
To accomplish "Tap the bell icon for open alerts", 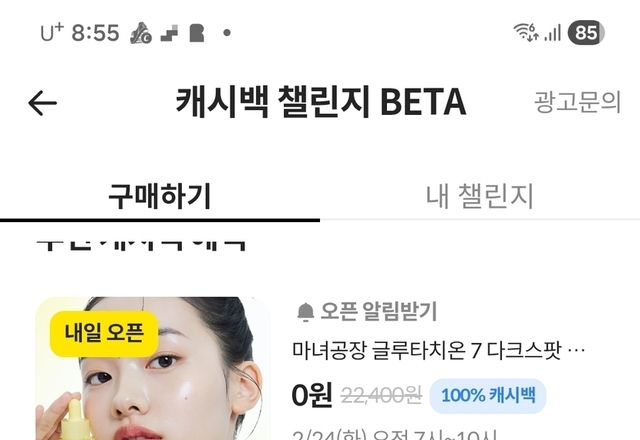I will [x=305, y=312].
